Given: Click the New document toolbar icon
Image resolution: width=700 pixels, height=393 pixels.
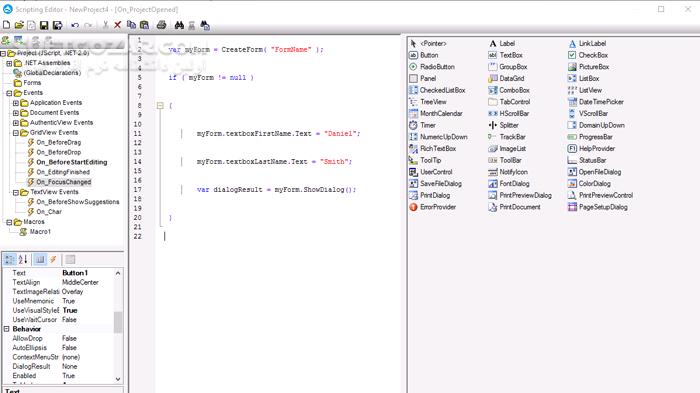Looking at the screenshot, I should 6,25.
